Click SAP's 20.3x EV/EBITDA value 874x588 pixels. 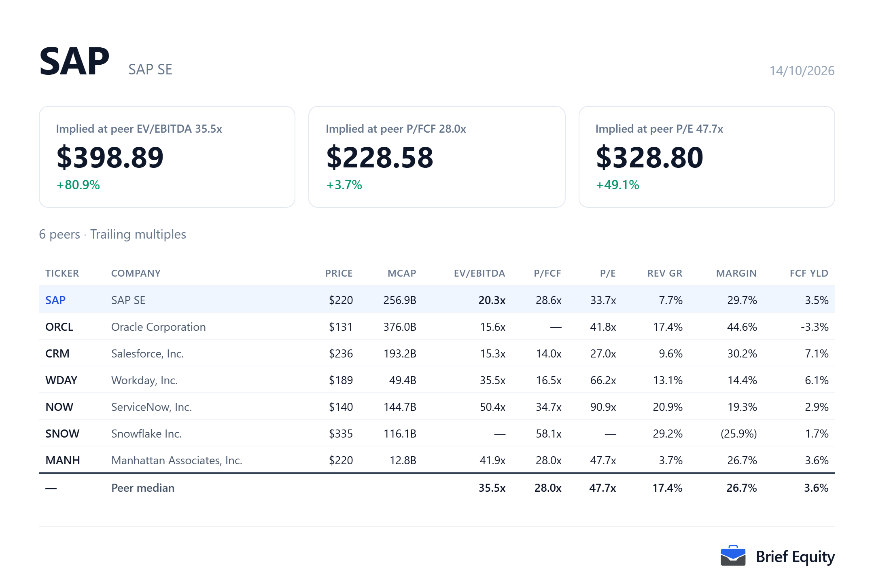click(492, 300)
